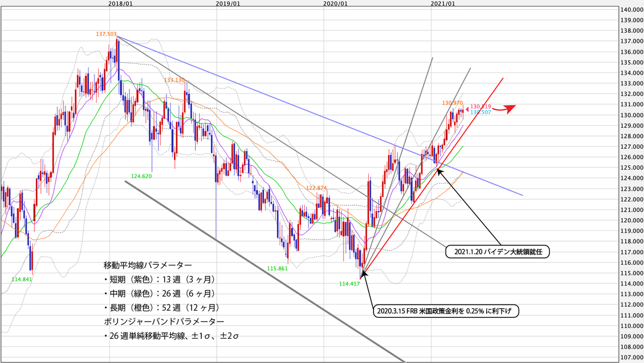
Task: Click the pink current-price triangle marker
Action: 467,110
